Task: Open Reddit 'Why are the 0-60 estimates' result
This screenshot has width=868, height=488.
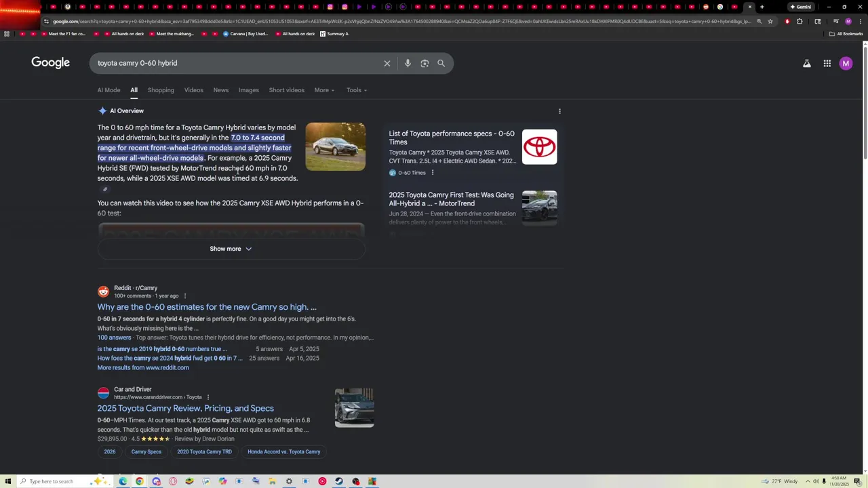Action: click(x=207, y=307)
